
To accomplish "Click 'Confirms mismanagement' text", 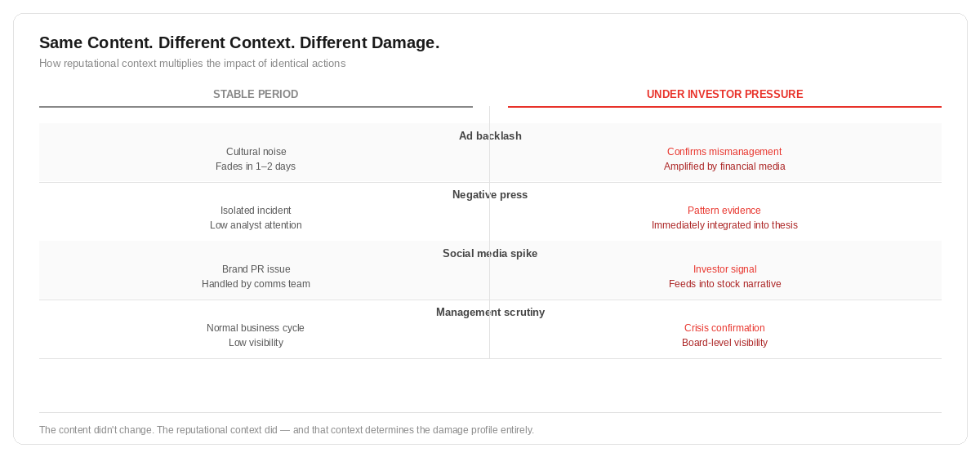I will [724, 152].
